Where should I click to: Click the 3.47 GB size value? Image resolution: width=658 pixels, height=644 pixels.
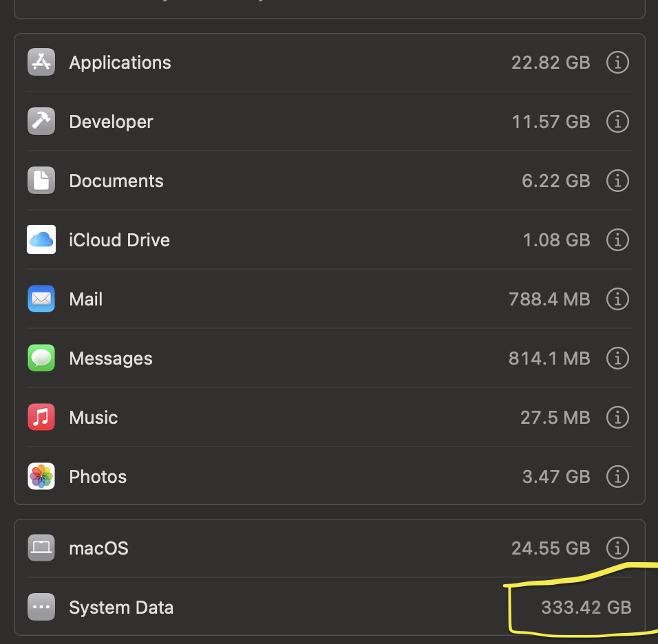556,477
